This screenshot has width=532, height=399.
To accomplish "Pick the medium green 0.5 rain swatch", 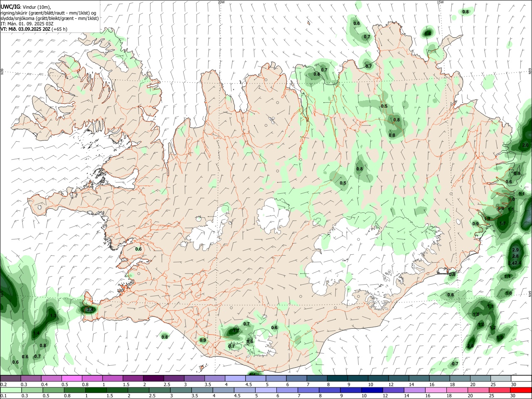I will [x=53, y=390].
